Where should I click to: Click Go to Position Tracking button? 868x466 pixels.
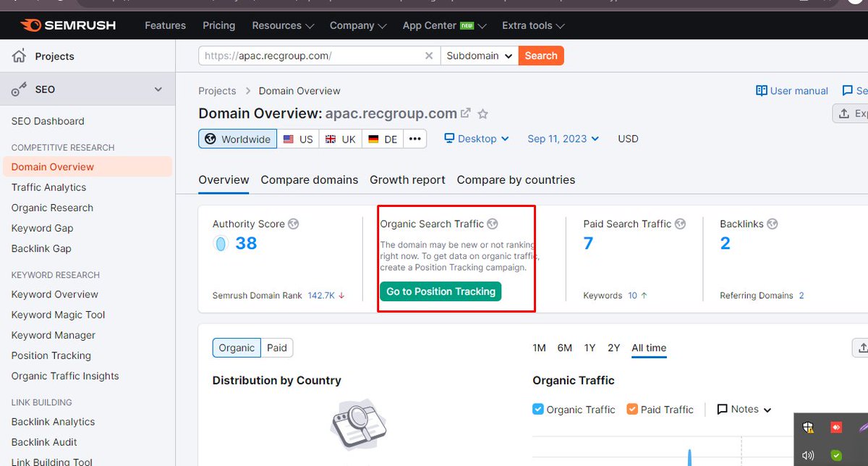(x=441, y=292)
